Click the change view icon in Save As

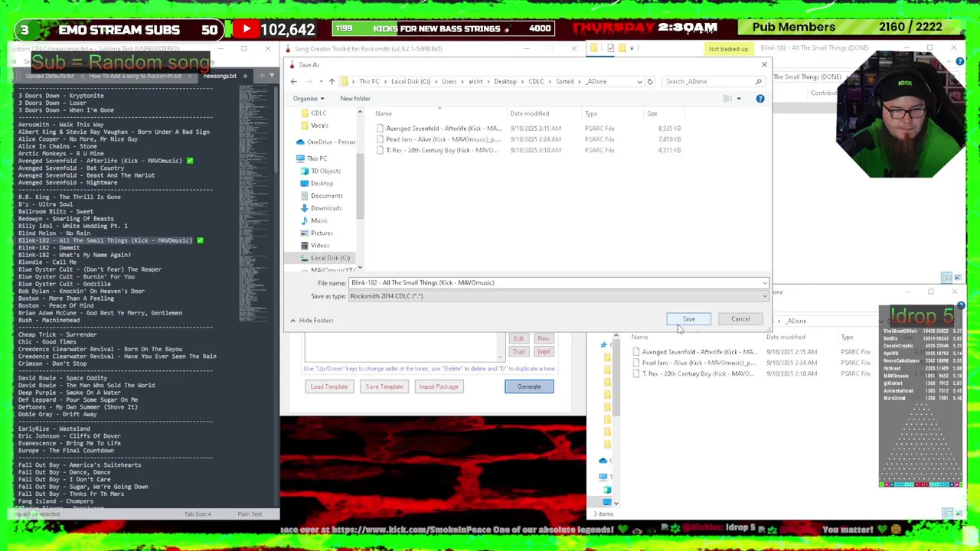728,98
